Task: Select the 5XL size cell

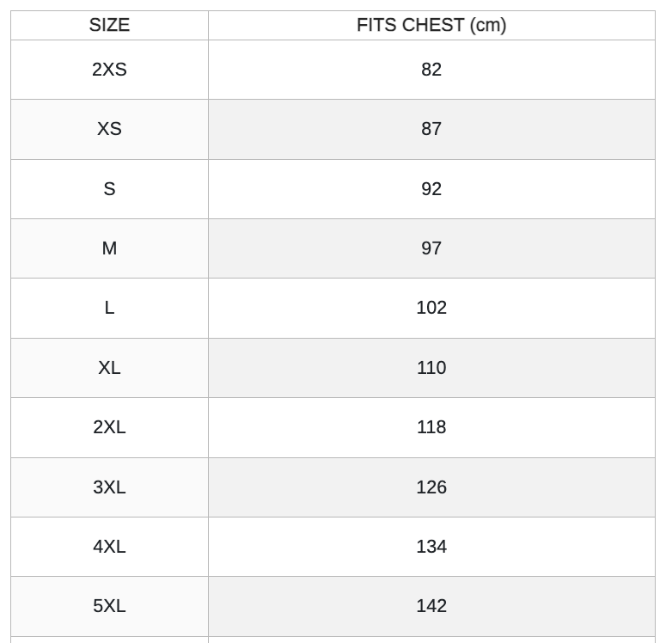Action: [109, 606]
